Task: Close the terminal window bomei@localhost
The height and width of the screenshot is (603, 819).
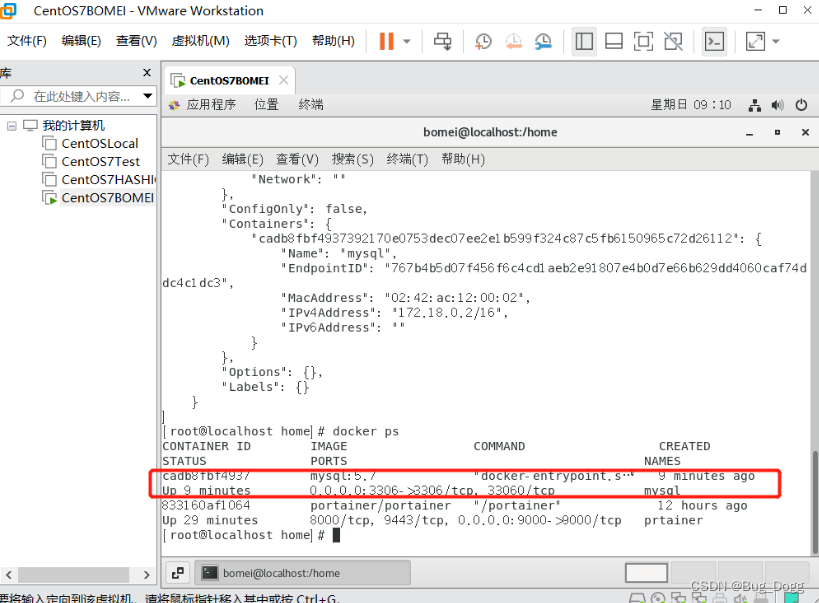Action: click(805, 133)
